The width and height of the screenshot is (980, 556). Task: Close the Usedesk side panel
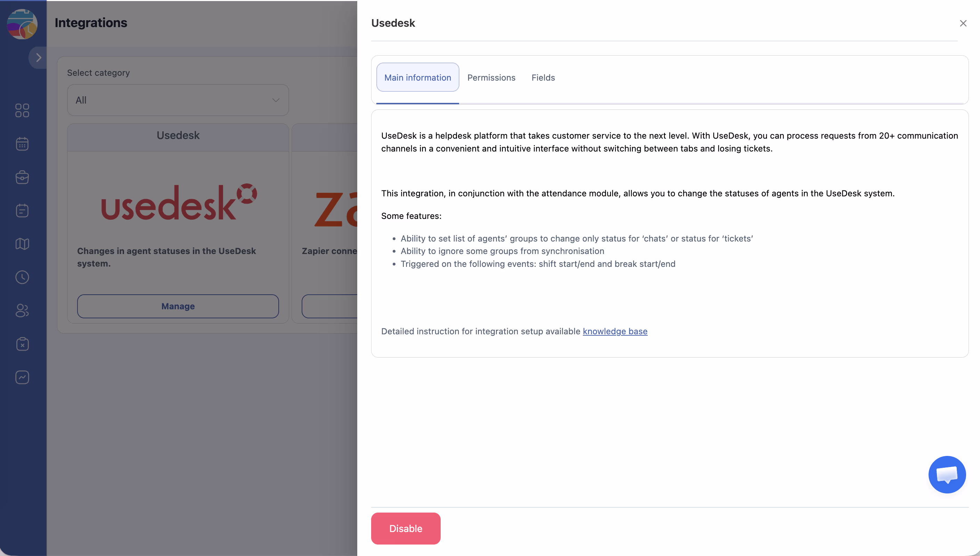point(963,23)
